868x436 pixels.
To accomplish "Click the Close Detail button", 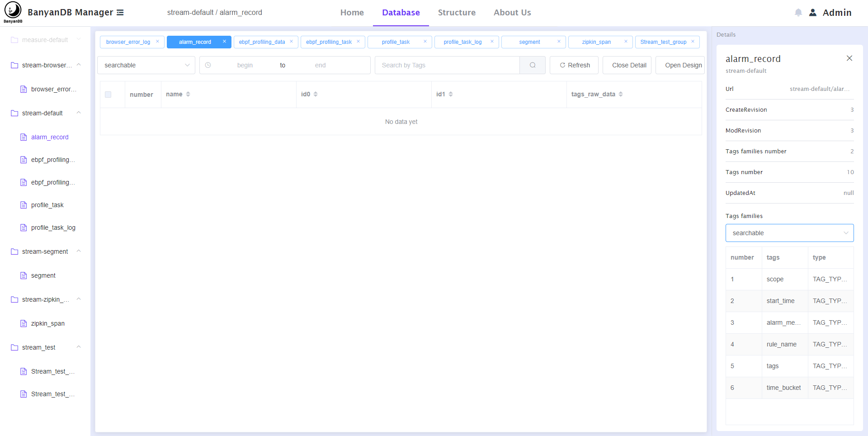I will (x=627, y=65).
